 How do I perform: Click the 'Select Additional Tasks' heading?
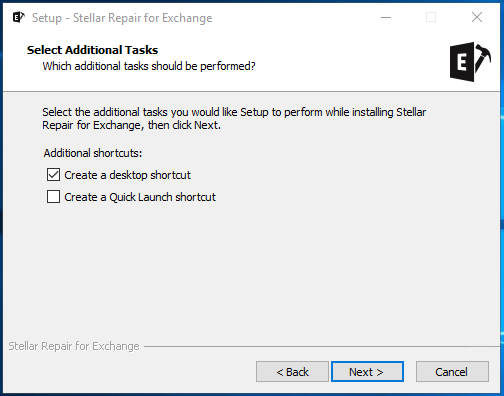[x=92, y=50]
